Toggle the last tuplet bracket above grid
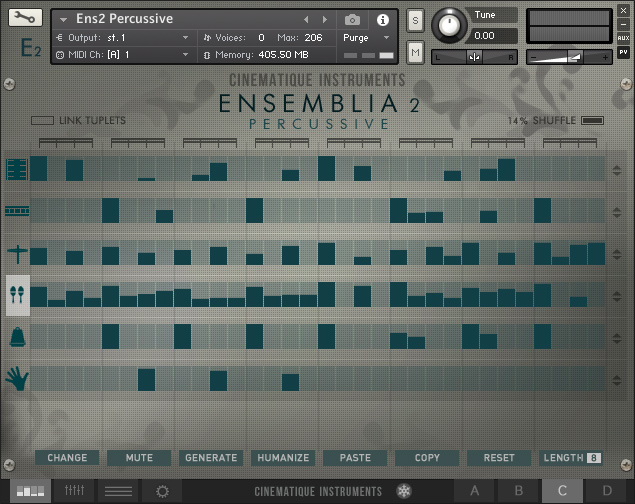635x504 pixels. point(570,142)
